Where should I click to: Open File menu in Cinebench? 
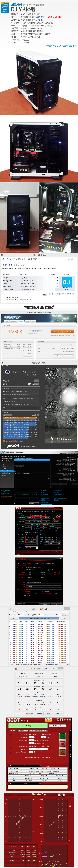3,366
